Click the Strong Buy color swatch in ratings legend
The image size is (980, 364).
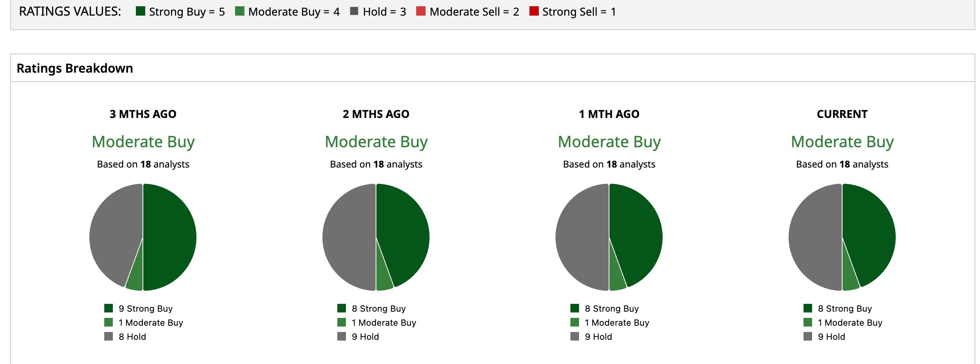[141, 11]
